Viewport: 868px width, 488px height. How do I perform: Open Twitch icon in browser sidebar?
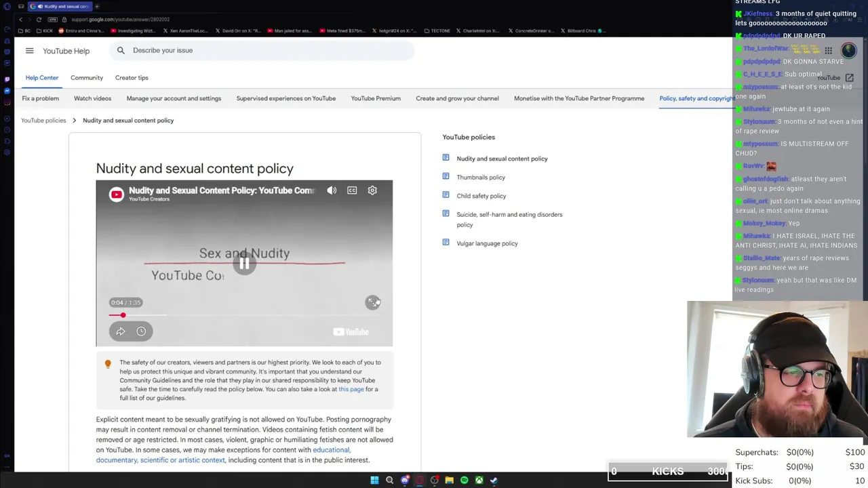[7, 79]
